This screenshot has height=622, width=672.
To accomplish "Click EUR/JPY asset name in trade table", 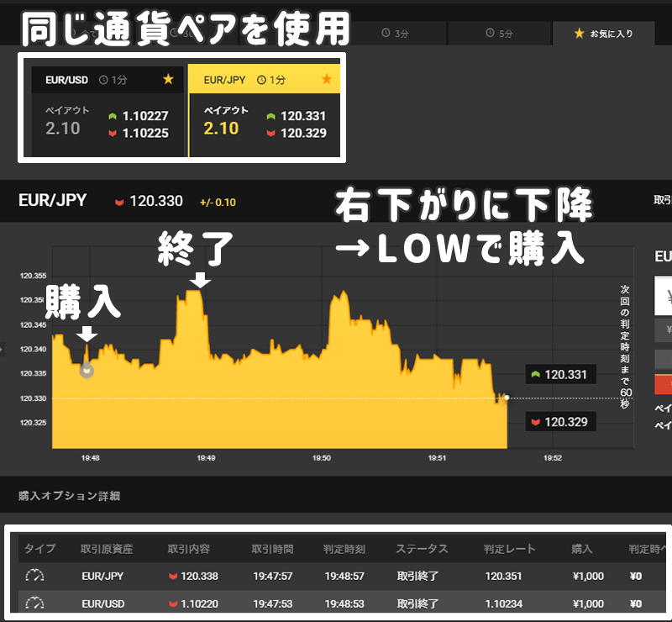I will pos(102,576).
